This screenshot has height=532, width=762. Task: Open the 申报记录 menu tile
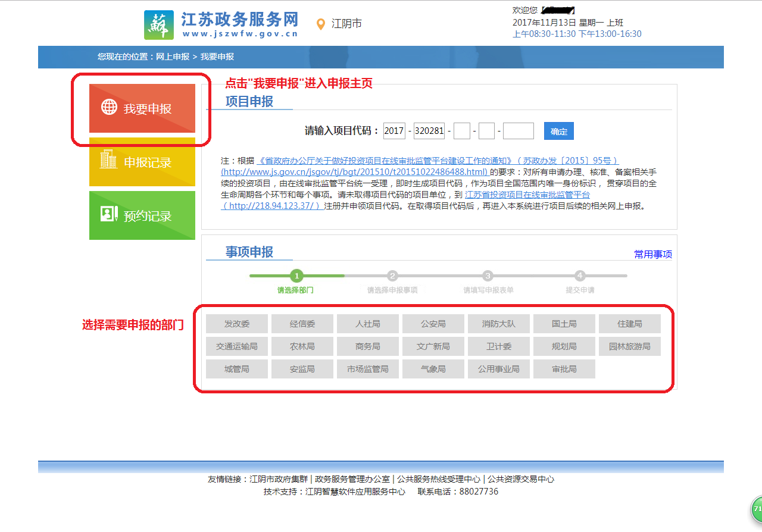tap(142, 162)
